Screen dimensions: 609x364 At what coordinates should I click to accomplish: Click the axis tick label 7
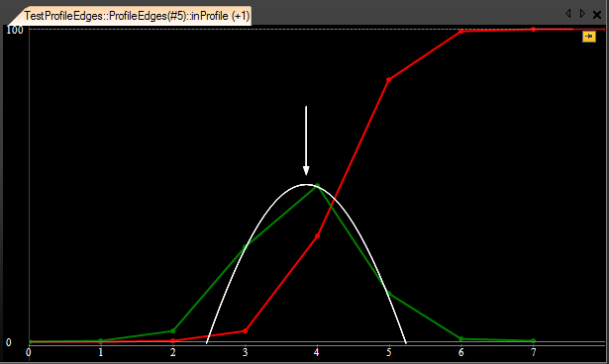(534, 352)
